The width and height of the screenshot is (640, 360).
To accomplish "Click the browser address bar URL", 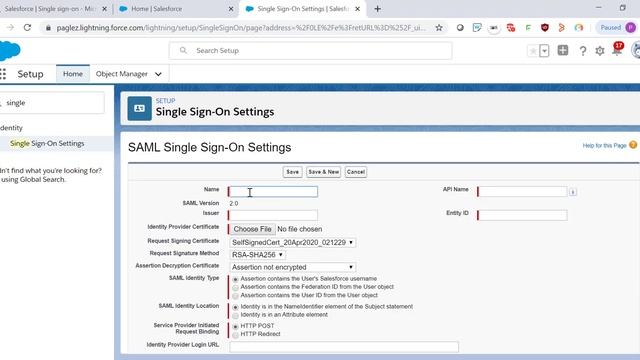I will coord(241,28).
